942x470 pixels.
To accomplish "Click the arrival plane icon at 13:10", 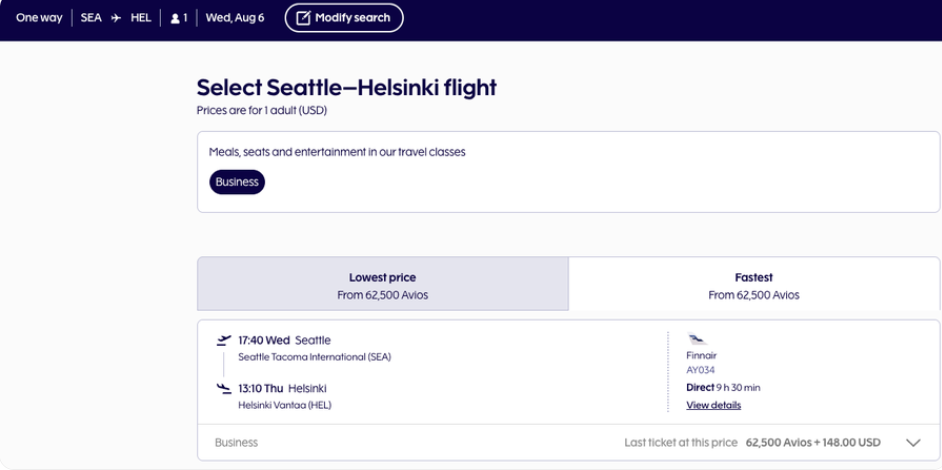I will [223, 388].
